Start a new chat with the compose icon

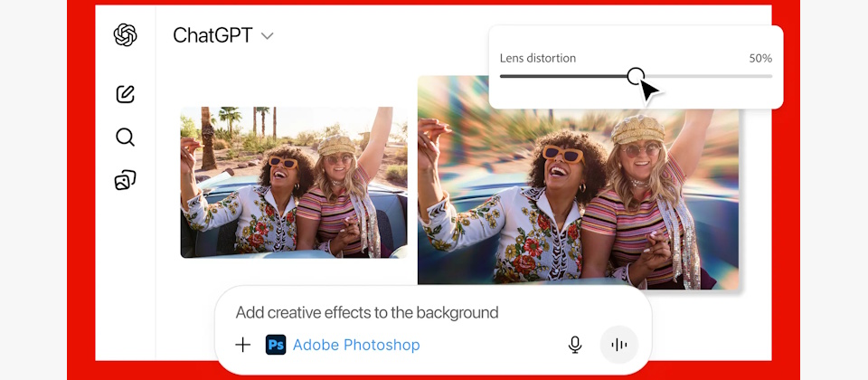(125, 93)
